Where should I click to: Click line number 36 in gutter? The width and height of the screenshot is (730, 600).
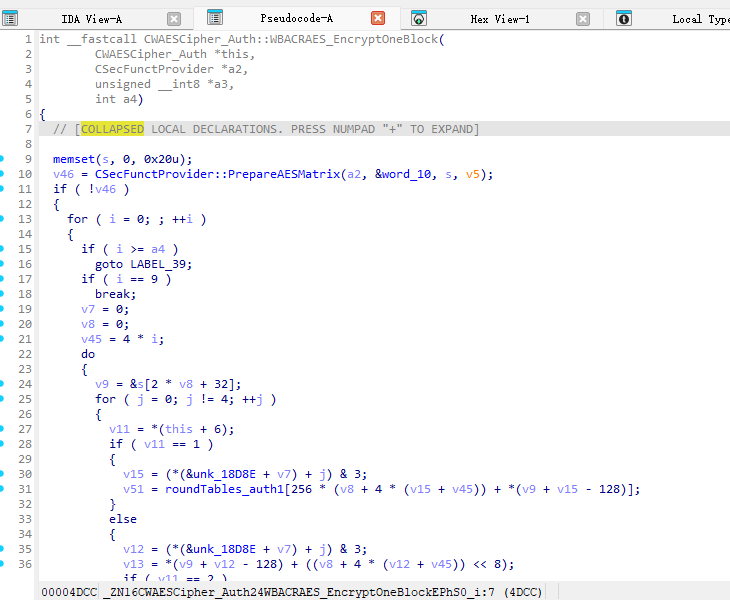click(25, 564)
